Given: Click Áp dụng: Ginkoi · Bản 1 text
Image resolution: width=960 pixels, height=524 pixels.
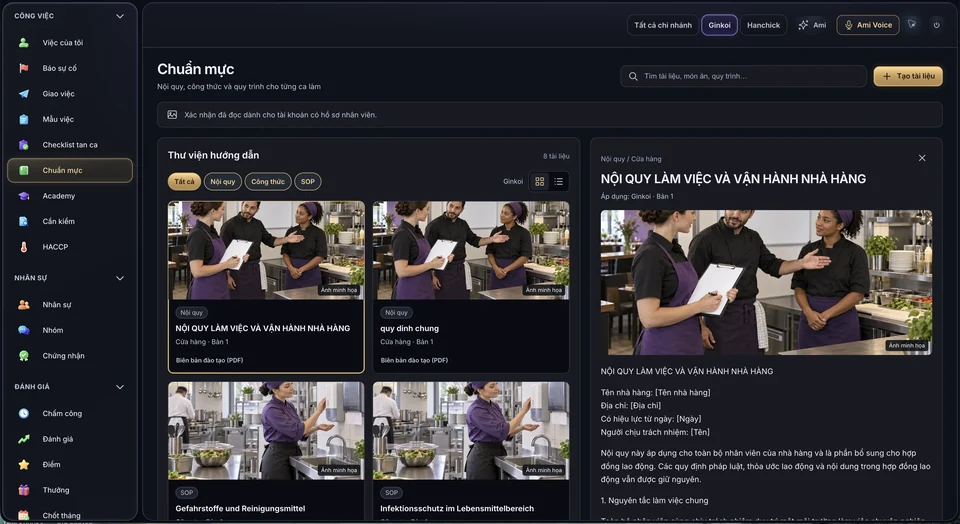Looking at the screenshot, I should pyautogui.click(x=637, y=196).
